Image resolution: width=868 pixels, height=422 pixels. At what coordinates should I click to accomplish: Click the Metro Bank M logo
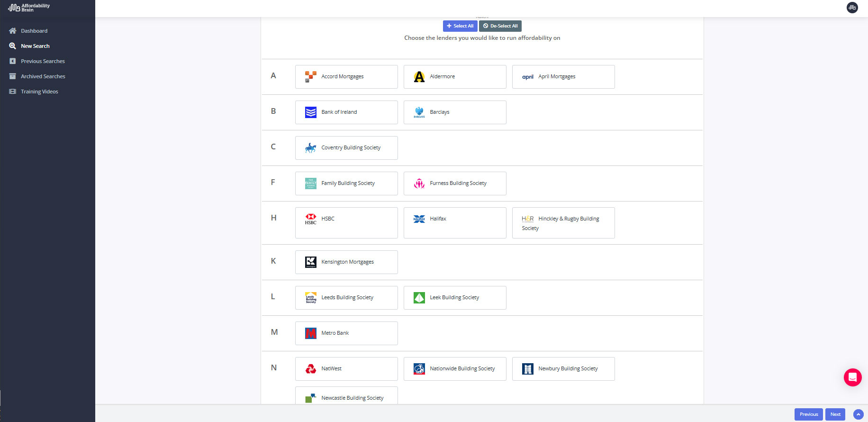tap(311, 333)
